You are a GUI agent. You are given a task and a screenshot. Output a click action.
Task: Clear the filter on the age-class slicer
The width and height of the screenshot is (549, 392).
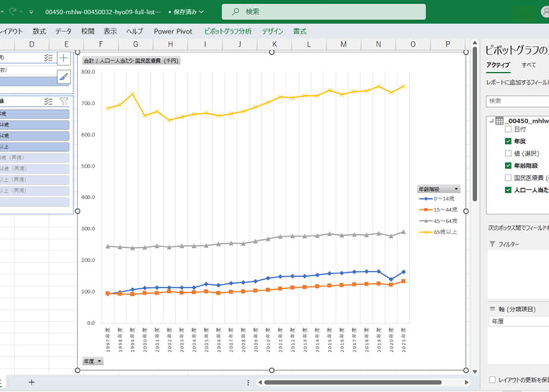[x=64, y=102]
